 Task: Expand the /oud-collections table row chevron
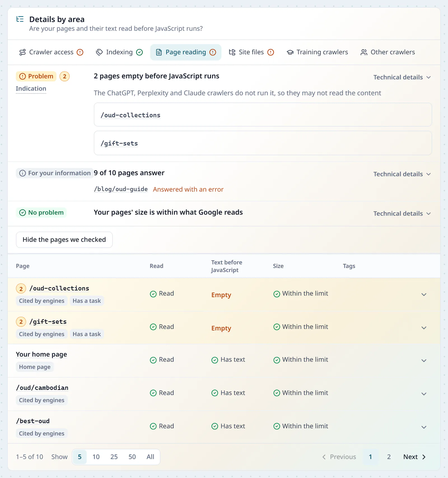(424, 294)
